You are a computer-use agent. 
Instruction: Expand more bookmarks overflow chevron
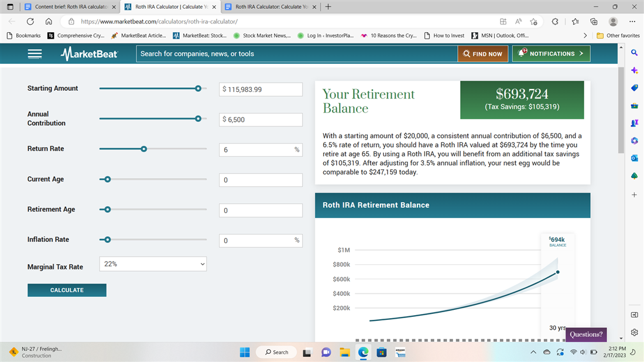[x=585, y=36]
